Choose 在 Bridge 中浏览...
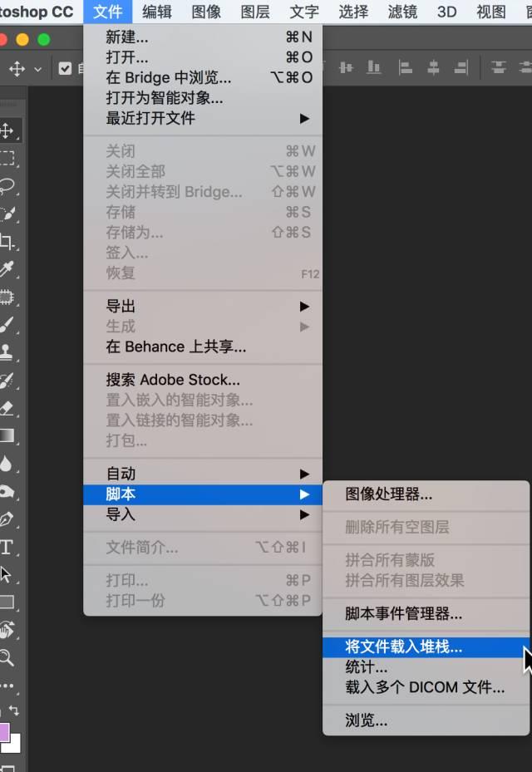The height and width of the screenshot is (772, 532). [x=203, y=77]
